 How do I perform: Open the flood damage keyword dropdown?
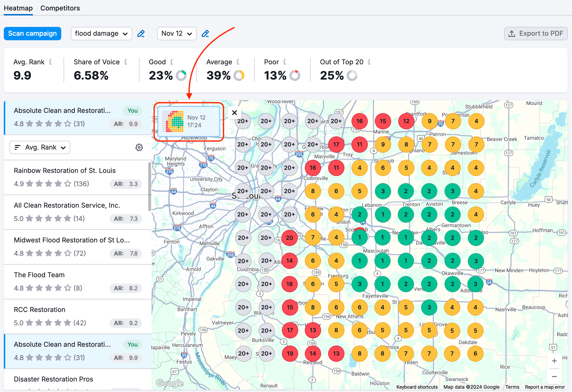point(101,33)
